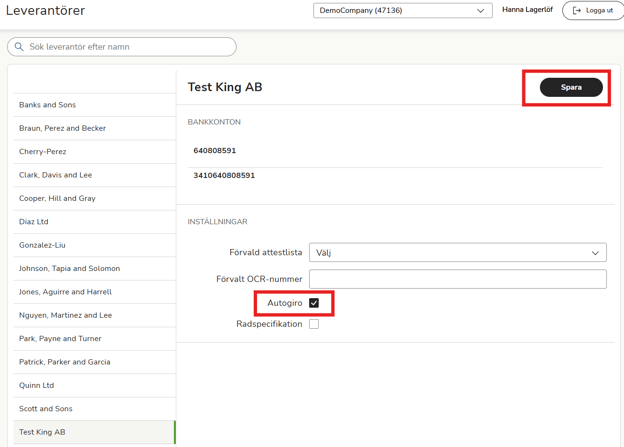The width and height of the screenshot is (624, 447).
Task: Click bank account 640808591
Action: pos(215,151)
